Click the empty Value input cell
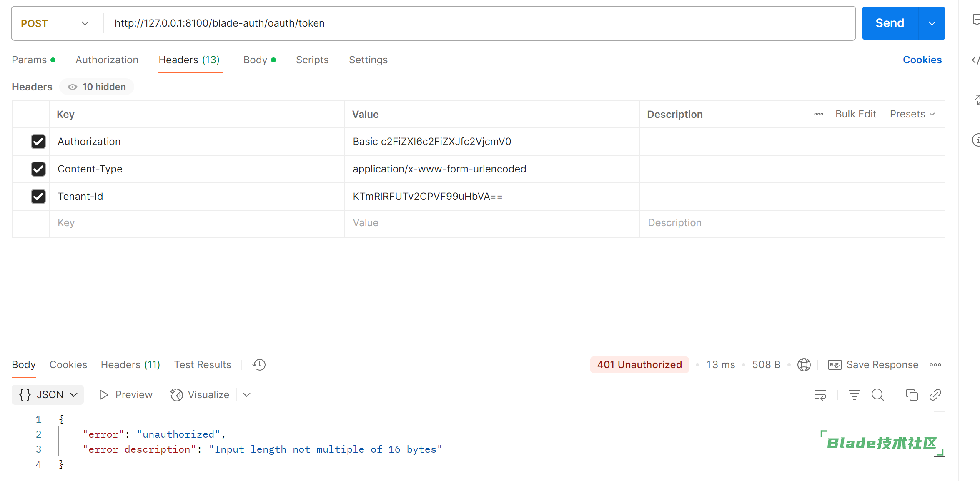 pos(492,223)
